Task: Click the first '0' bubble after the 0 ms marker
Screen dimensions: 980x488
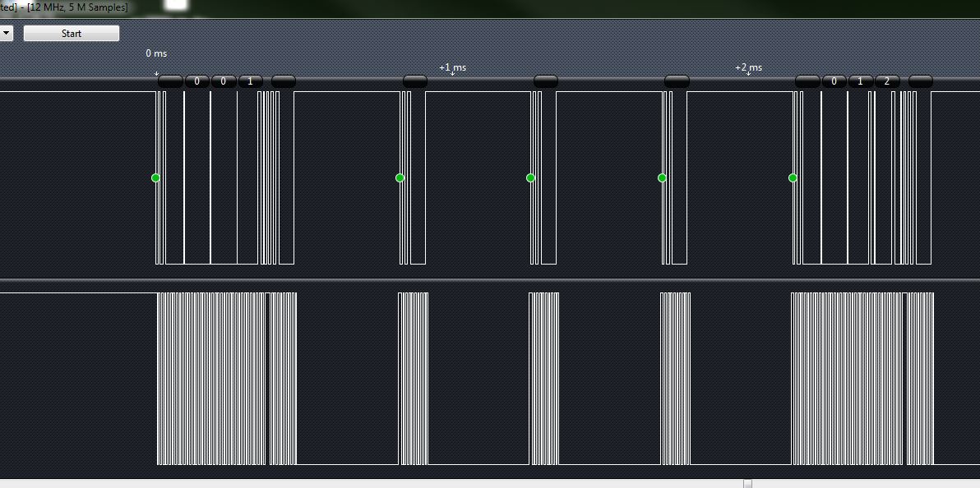Action: pos(196,81)
